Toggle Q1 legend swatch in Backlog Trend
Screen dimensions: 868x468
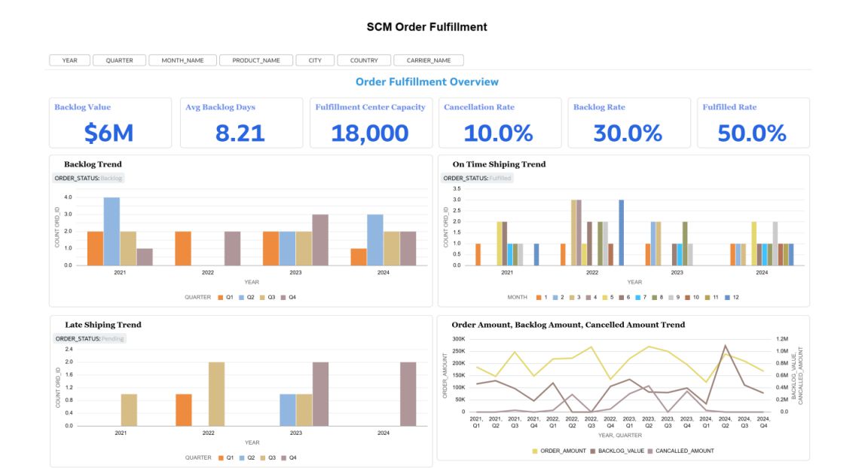click(x=221, y=297)
